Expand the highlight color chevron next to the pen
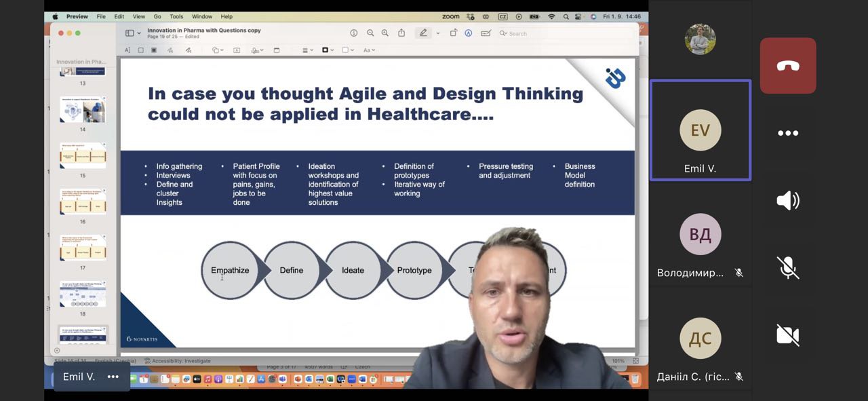 click(437, 33)
